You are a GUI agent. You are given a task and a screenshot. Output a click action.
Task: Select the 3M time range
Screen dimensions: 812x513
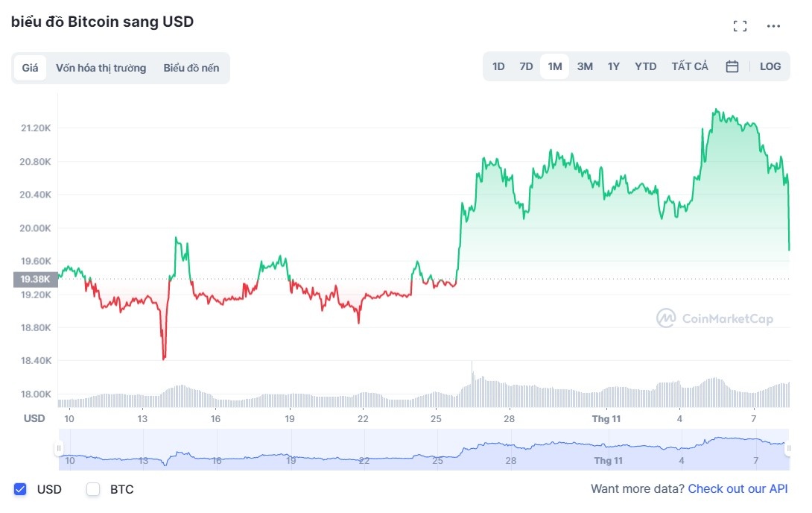584,66
